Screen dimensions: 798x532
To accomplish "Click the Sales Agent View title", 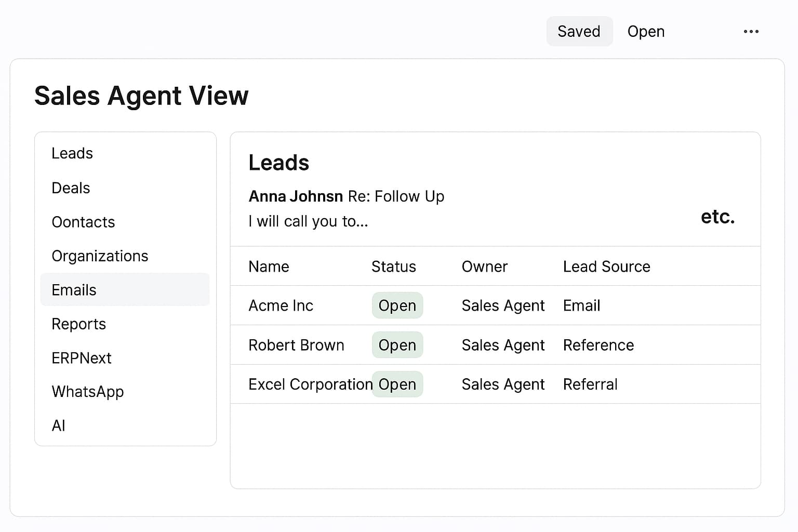I will [x=141, y=96].
